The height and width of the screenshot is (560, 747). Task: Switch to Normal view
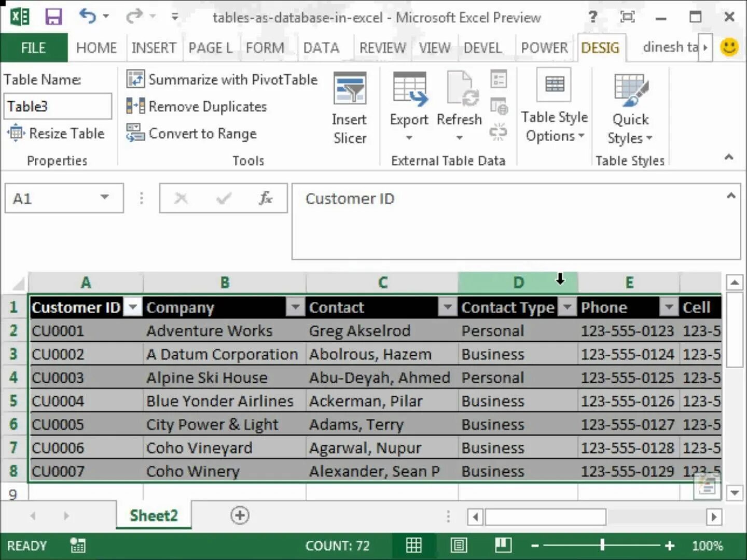tap(413, 545)
